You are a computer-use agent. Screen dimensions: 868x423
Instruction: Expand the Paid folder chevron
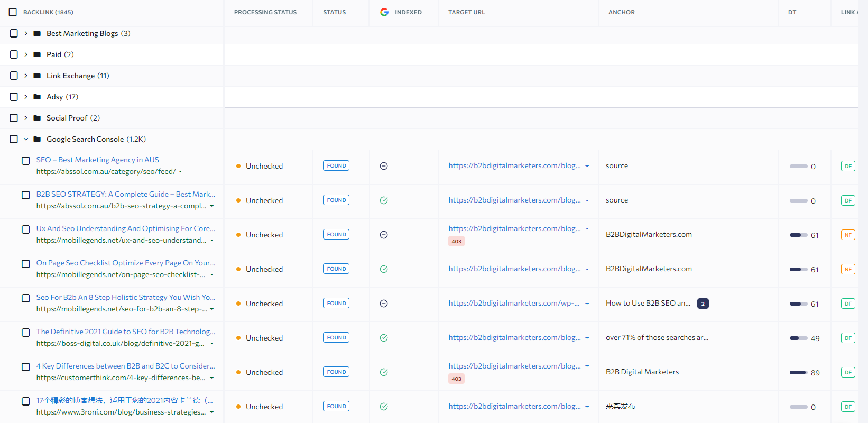pos(26,54)
